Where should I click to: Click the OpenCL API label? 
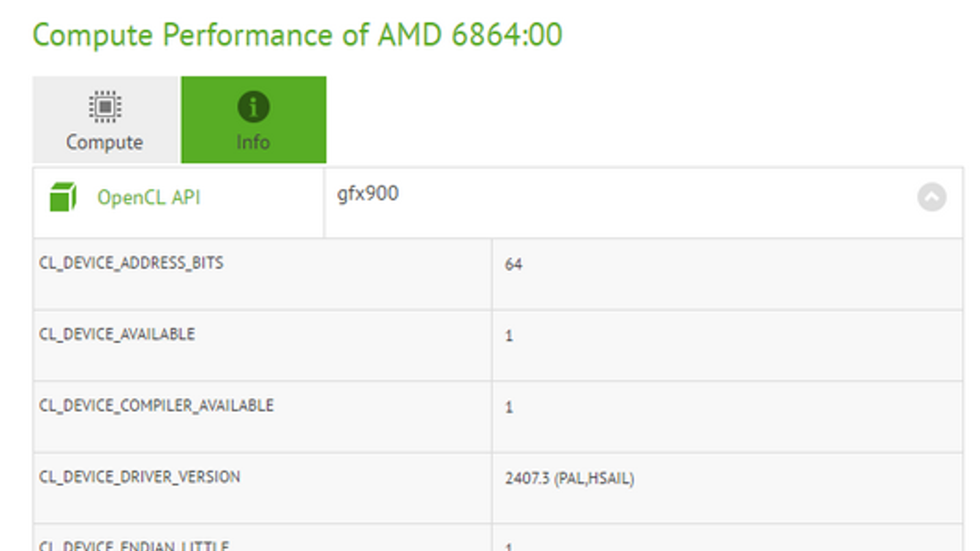(x=148, y=198)
